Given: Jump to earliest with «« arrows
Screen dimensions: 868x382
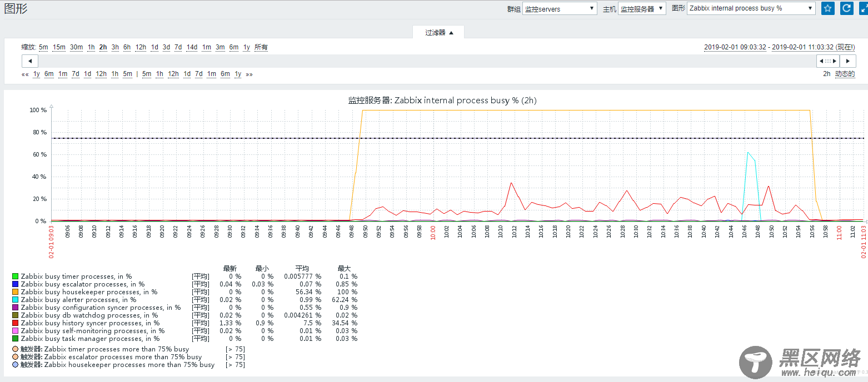Looking at the screenshot, I should (x=25, y=74).
